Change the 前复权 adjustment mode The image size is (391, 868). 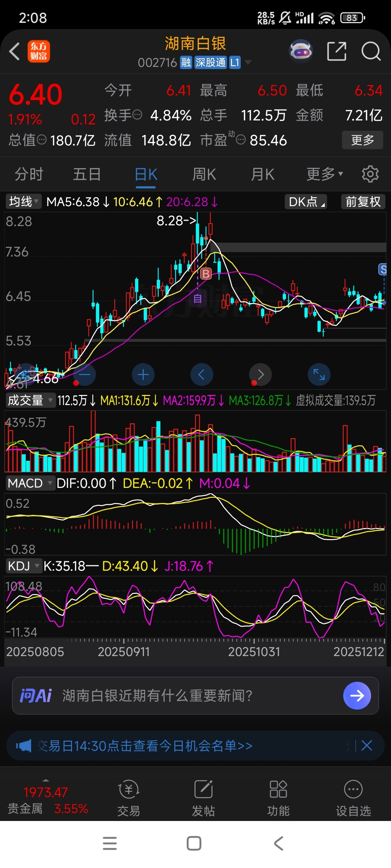(363, 201)
